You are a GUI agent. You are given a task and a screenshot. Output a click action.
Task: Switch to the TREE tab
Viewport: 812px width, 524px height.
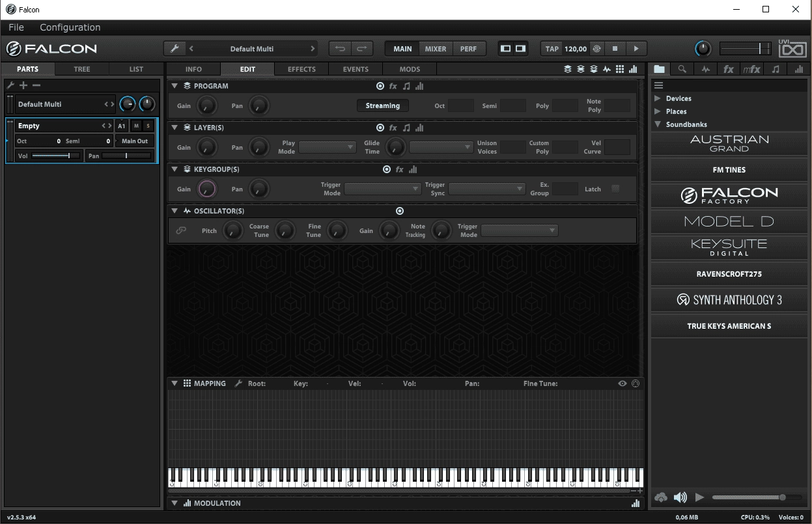click(82, 69)
